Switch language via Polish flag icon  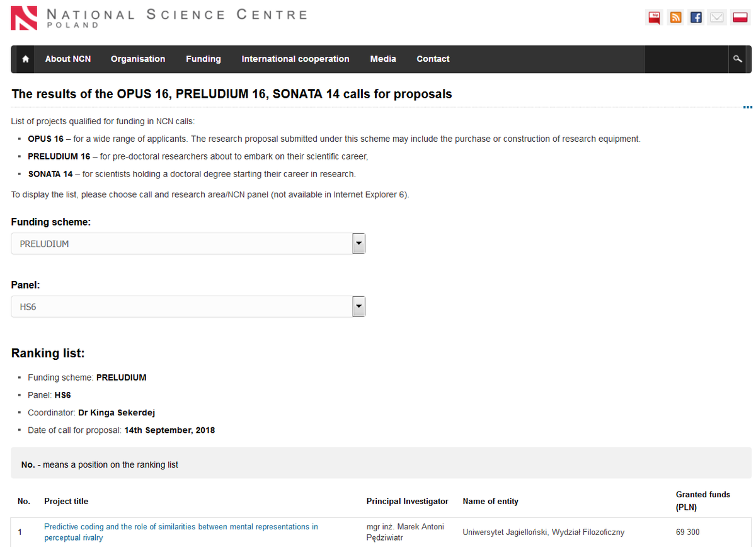tap(739, 18)
